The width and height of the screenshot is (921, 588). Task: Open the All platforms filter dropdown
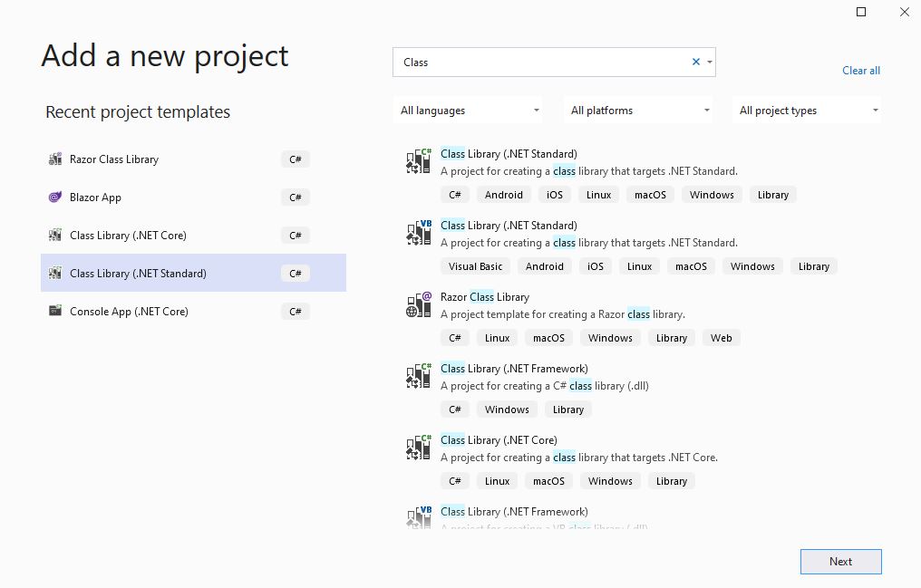coord(638,111)
